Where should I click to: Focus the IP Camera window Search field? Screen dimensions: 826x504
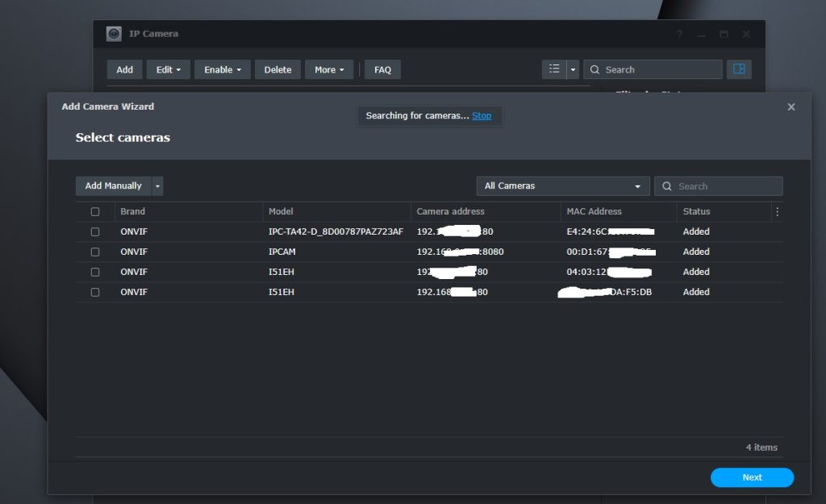click(x=653, y=69)
